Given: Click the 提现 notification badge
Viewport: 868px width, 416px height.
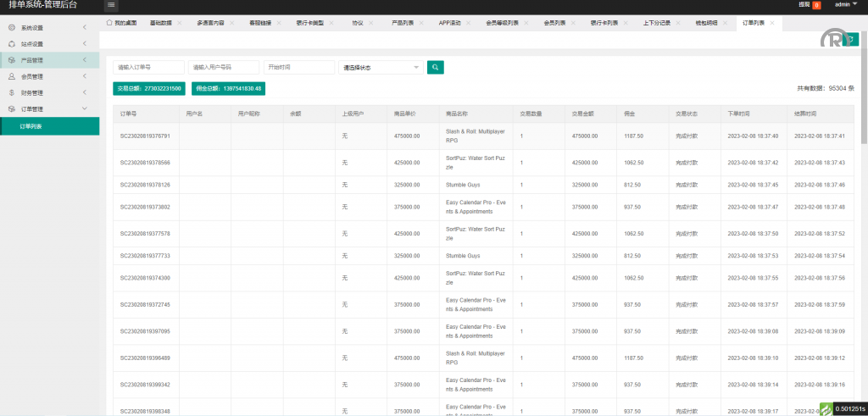Looking at the screenshot, I should 816,5.
